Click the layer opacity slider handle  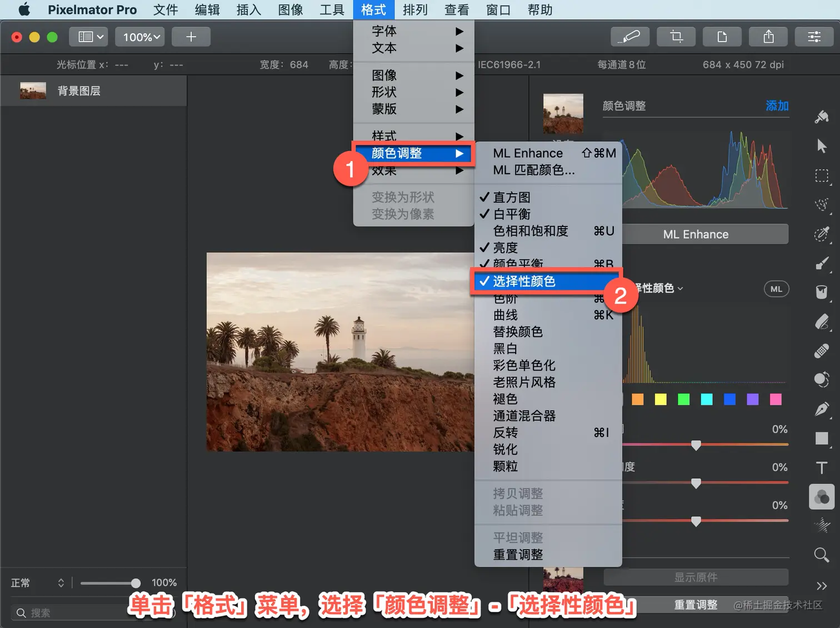click(136, 582)
